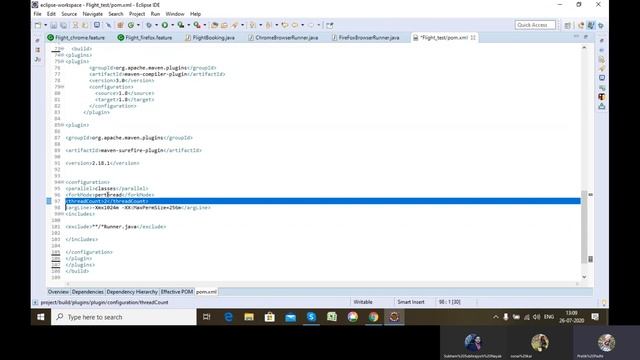
Task: Click the Open Task toolbar icon
Action: (224, 25)
